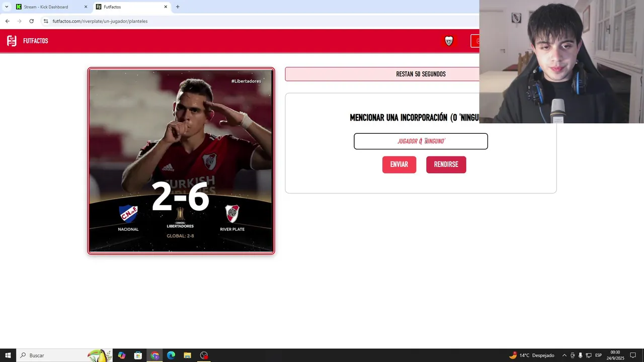Close the Stream - Kick Dashboard tab
644x362 pixels.
pyautogui.click(x=86, y=7)
